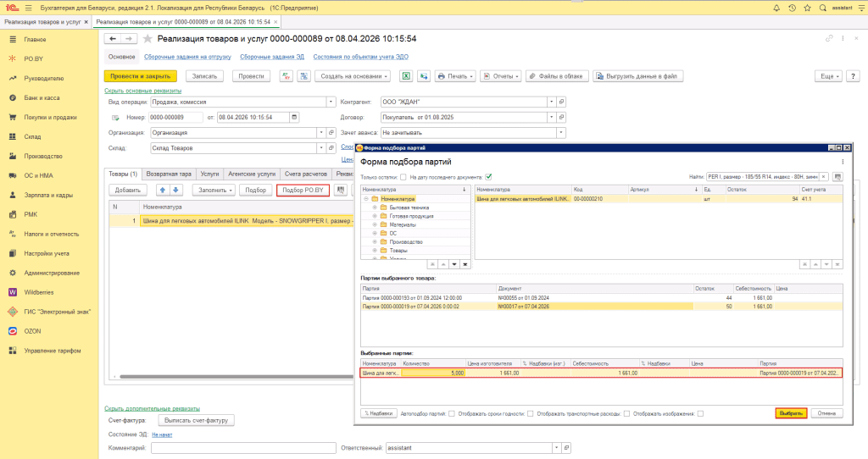Click Количество cell with value 5,000

(433, 373)
